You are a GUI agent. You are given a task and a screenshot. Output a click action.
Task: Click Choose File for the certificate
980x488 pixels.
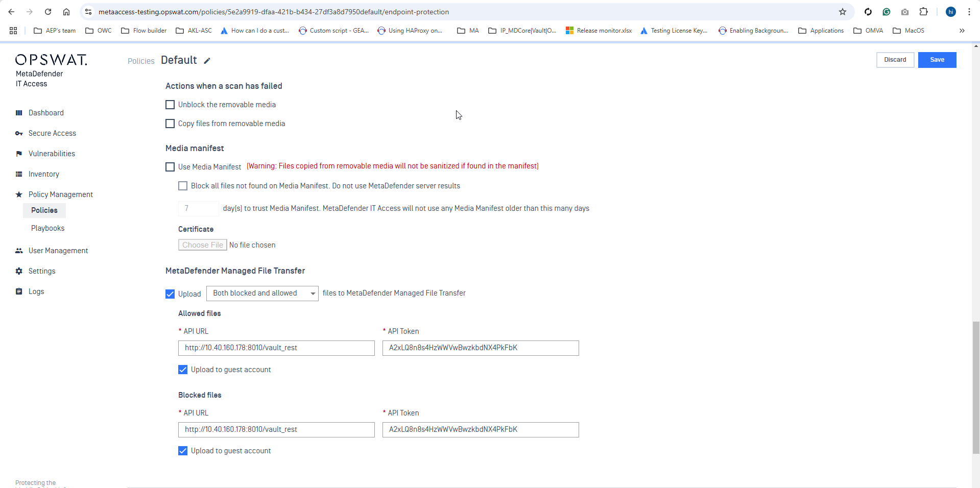click(x=203, y=245)
